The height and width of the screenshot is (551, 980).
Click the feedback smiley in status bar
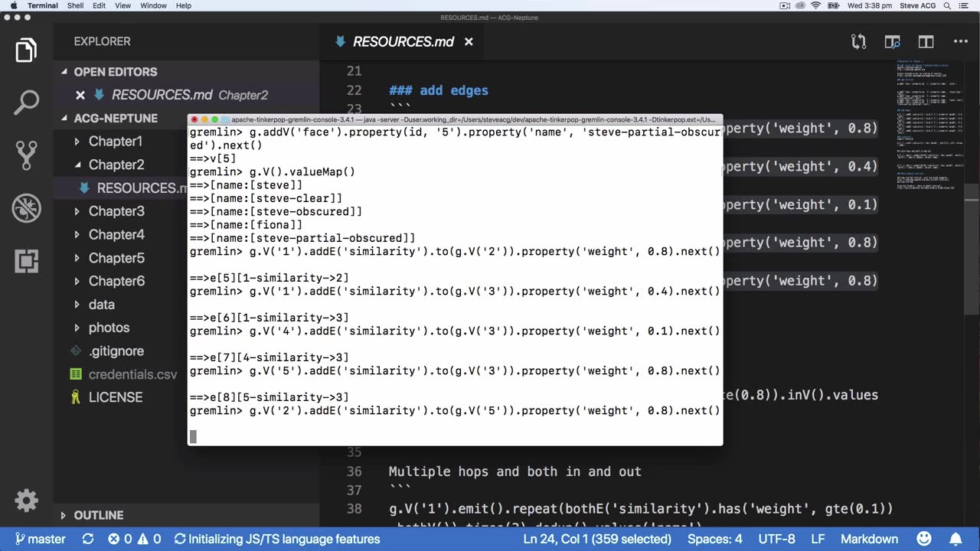click(x=924, y=539)
